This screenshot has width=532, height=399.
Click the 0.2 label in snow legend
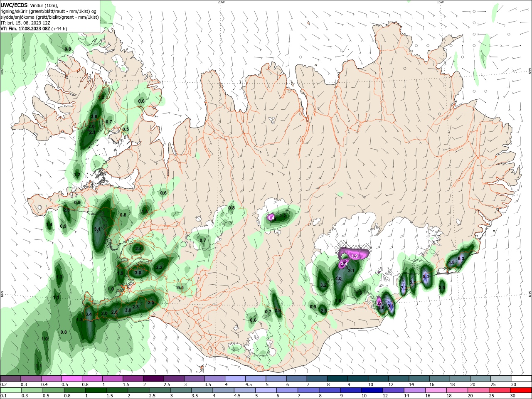coord(4,384)
